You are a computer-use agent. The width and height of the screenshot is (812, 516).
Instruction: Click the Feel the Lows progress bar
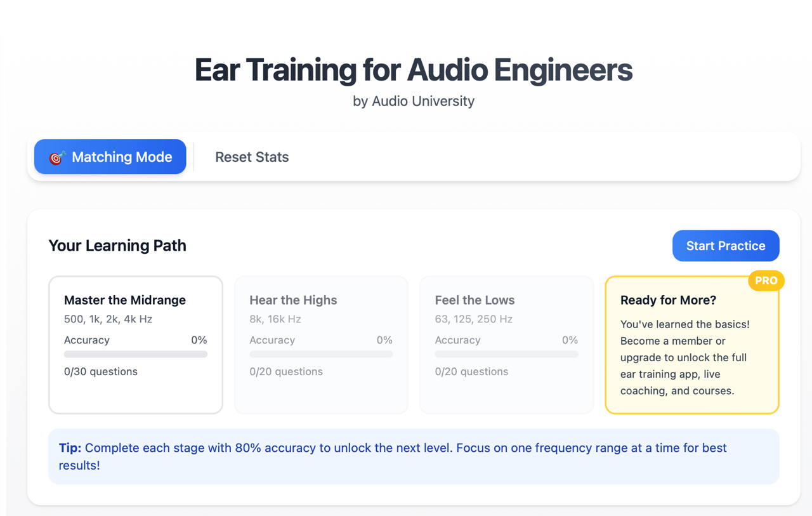[x=506, y=354]
